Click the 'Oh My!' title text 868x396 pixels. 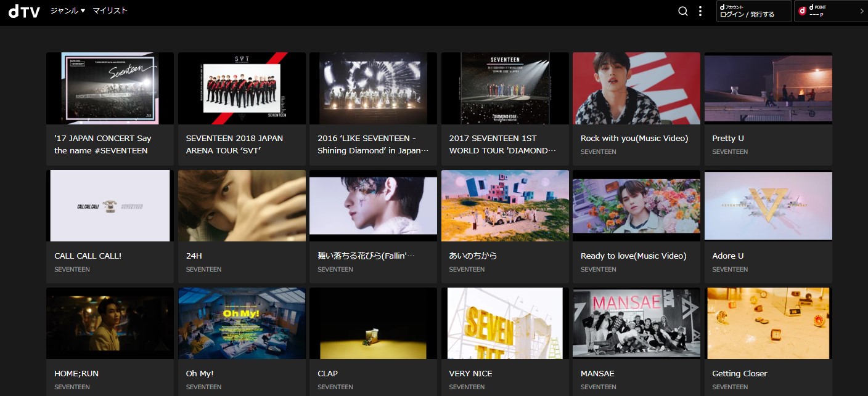coord(200,373)
